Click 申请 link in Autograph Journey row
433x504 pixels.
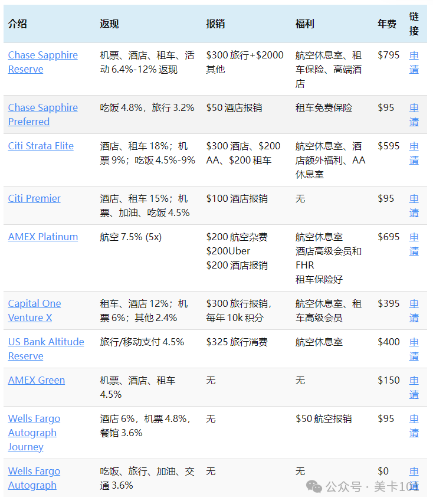click(414, 426)
